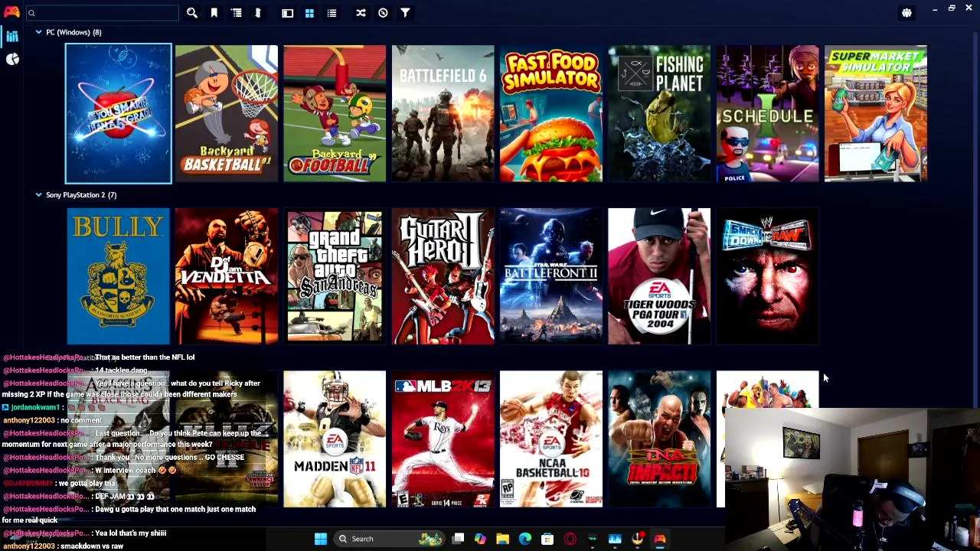Viewport: 980px width, 551px height.
Task: Open the blue monitor app on taskbar
Action: coord(615,539)
